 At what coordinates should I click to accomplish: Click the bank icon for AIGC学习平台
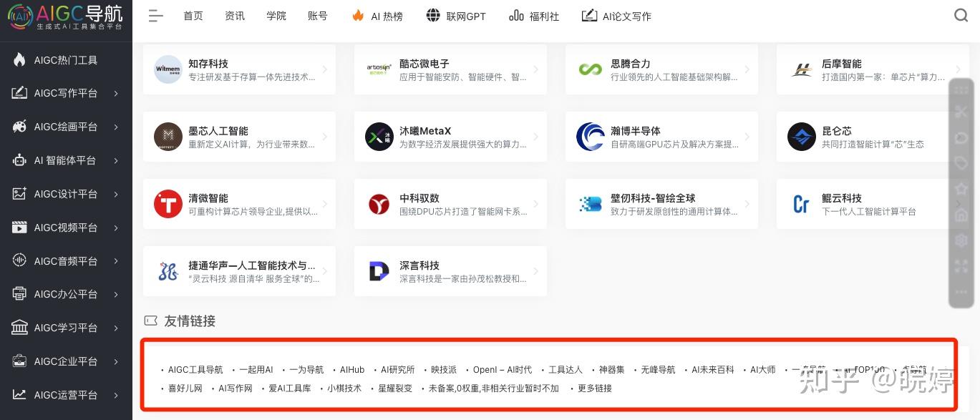click(x=20, y=328)
